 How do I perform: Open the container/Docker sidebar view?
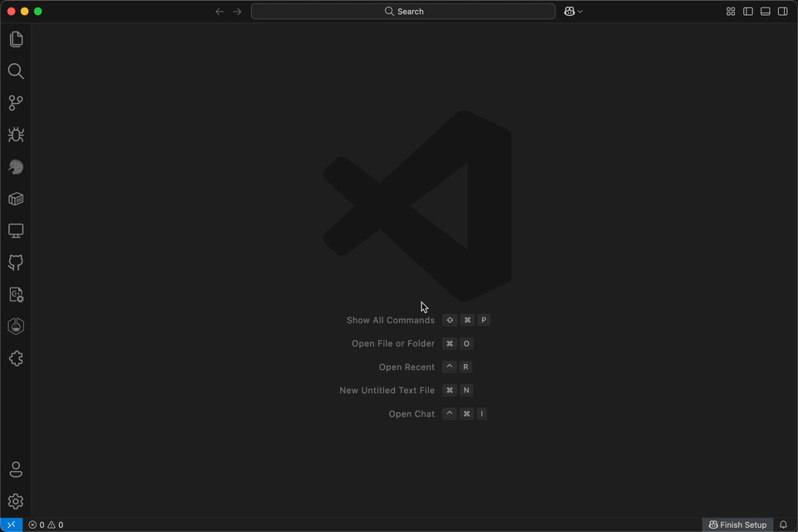pos(15,199)
